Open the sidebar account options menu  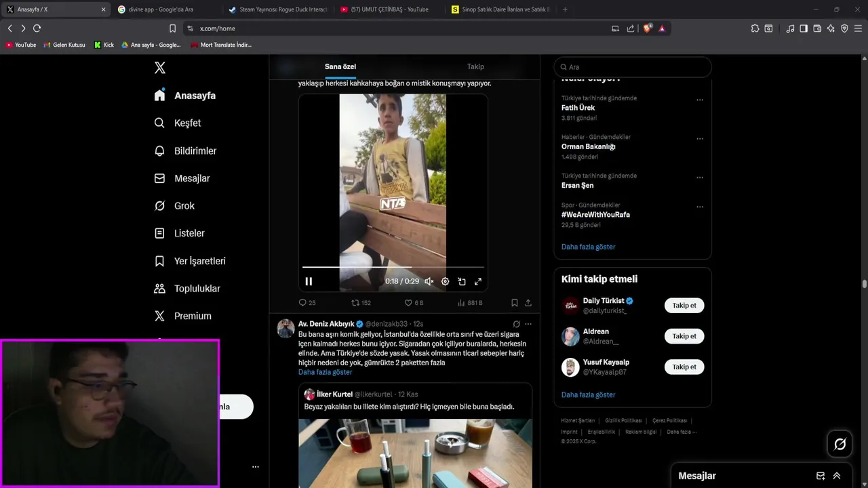256,467
